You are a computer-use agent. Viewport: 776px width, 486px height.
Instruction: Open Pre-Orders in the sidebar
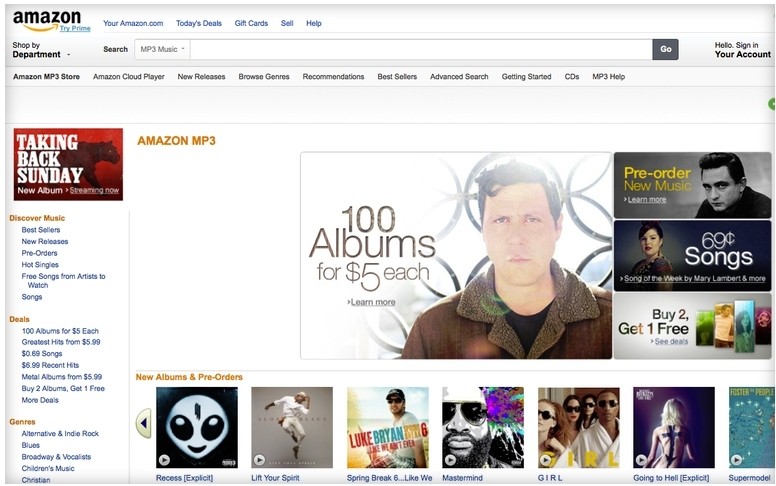click(x=39, y=253)
